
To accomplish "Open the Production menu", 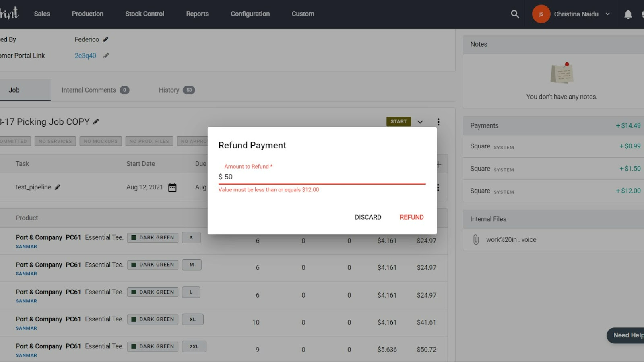I will tap(88, 14).
